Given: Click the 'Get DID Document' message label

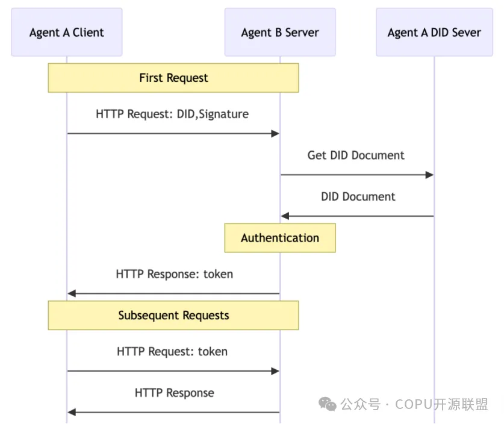Looking at the screenshot, I should (356, 155).
